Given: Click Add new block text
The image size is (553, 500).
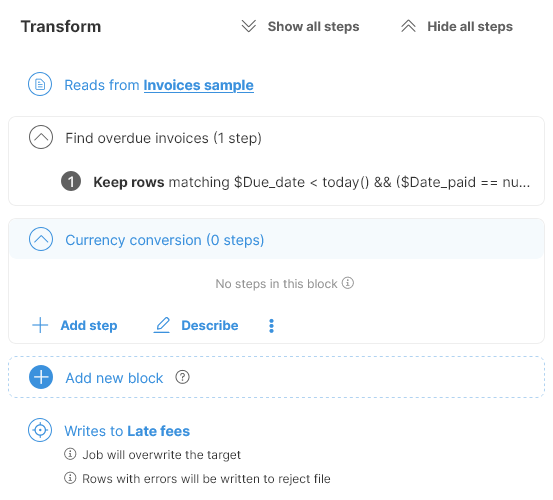Looking at the screenshot, I should [114, 378].
